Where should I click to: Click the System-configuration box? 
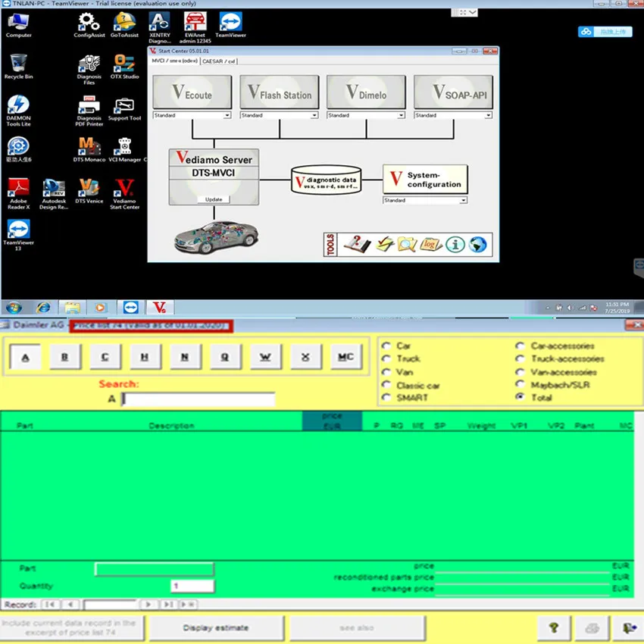pos(425,180)
